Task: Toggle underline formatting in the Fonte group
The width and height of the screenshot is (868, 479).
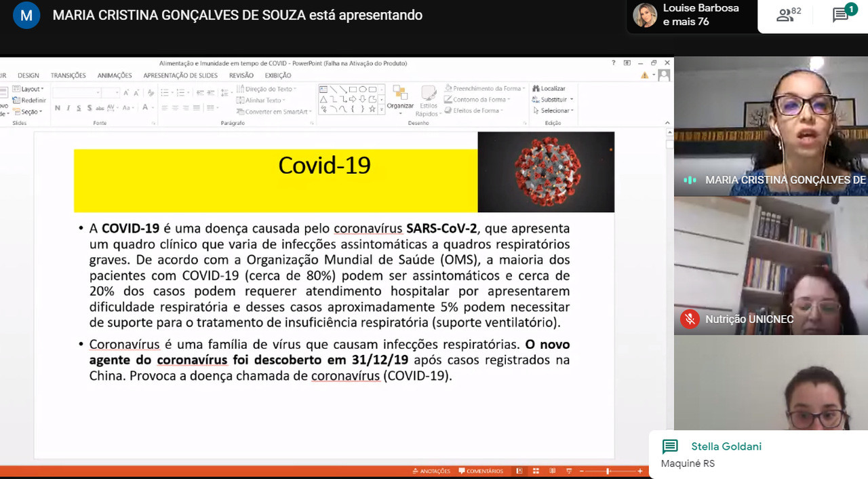Action: click(79, 108)
